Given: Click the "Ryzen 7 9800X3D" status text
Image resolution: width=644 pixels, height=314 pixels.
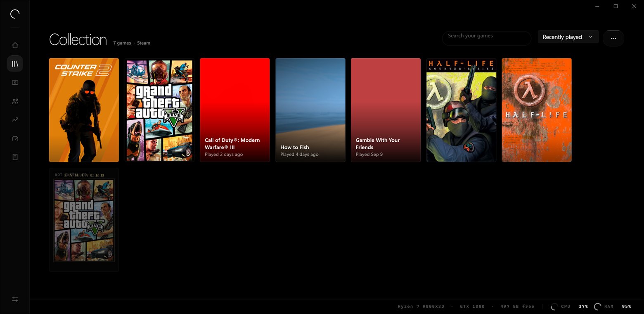Looking at the screenshot, I should [x=421, y=307].
